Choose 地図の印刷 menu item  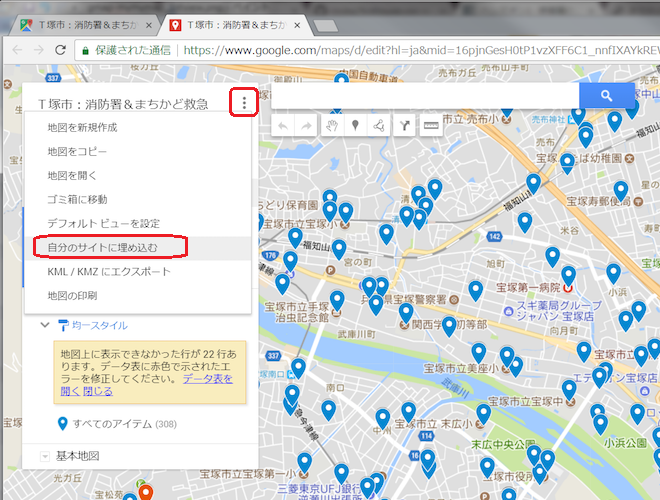138,295
